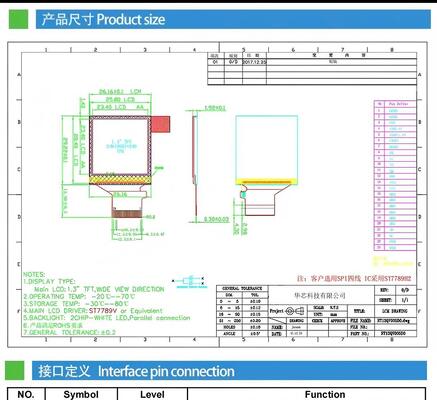Screen dimensions: 437x400
Task: Click the 7.GENERAL TOLERANCE: ±0.2 note
Action: click(69, 332)
